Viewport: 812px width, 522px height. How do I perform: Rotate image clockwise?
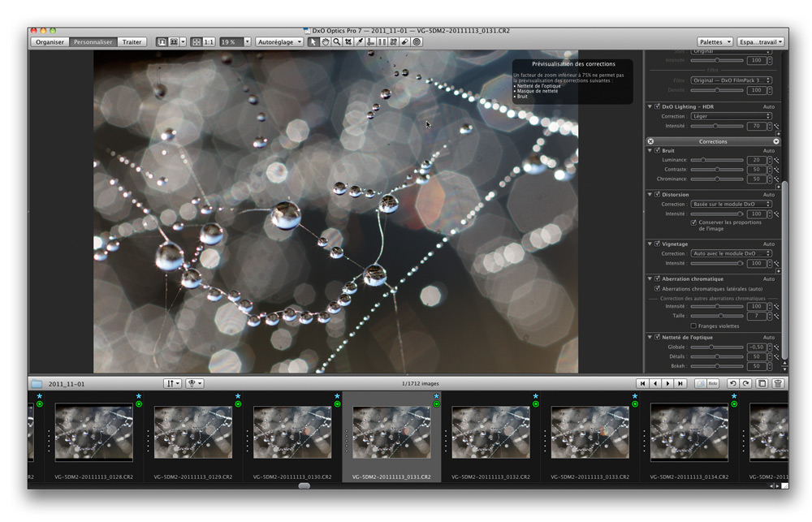745,384
